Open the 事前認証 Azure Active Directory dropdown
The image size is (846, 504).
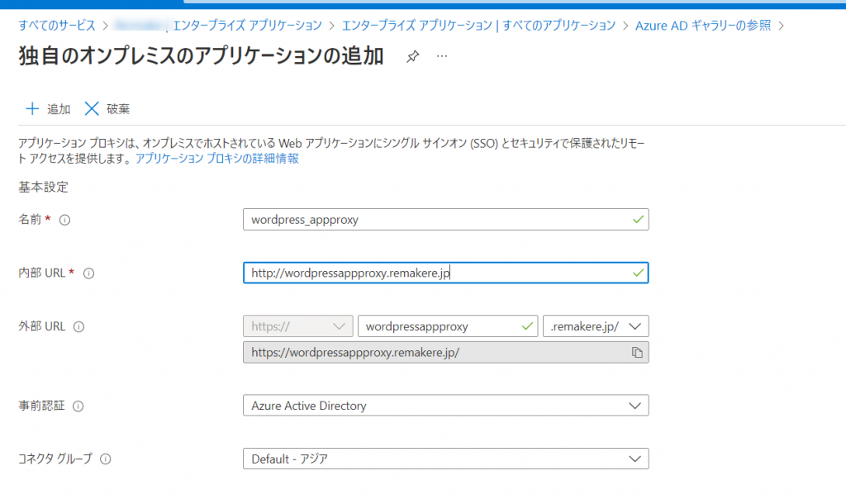445,406
